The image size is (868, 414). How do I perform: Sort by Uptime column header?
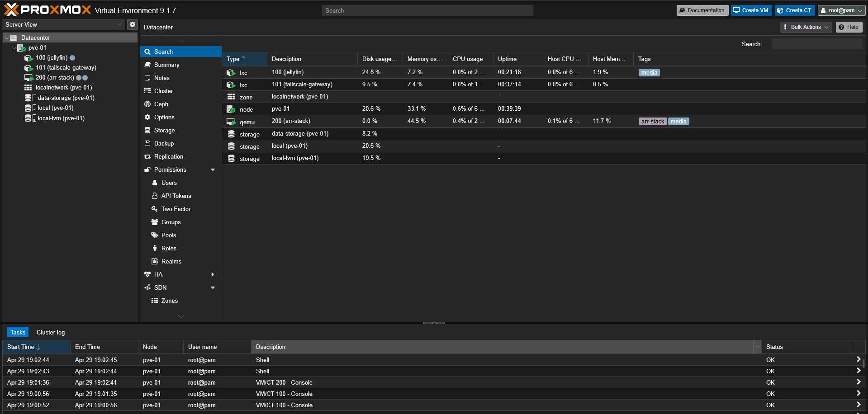point(518,59)
